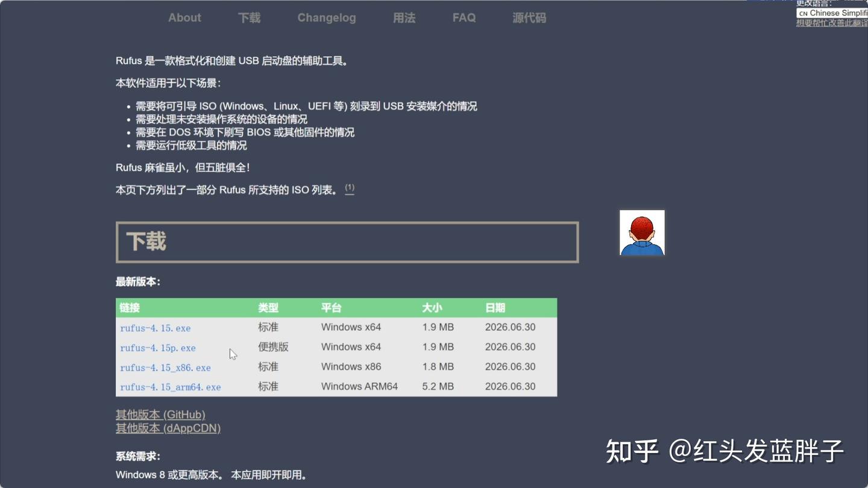Image resolution: width=868 pixels, height=488 pixels.
Task: Click Windows x64 in the rufus-4.15p.exe row
Action: click(x=351, y=347)
